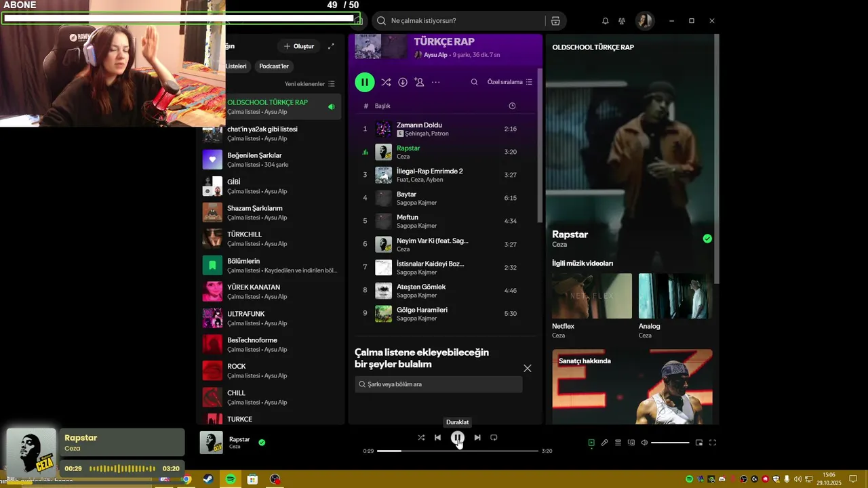
Task: Pause playlist with green button
Action: (364, 82)
